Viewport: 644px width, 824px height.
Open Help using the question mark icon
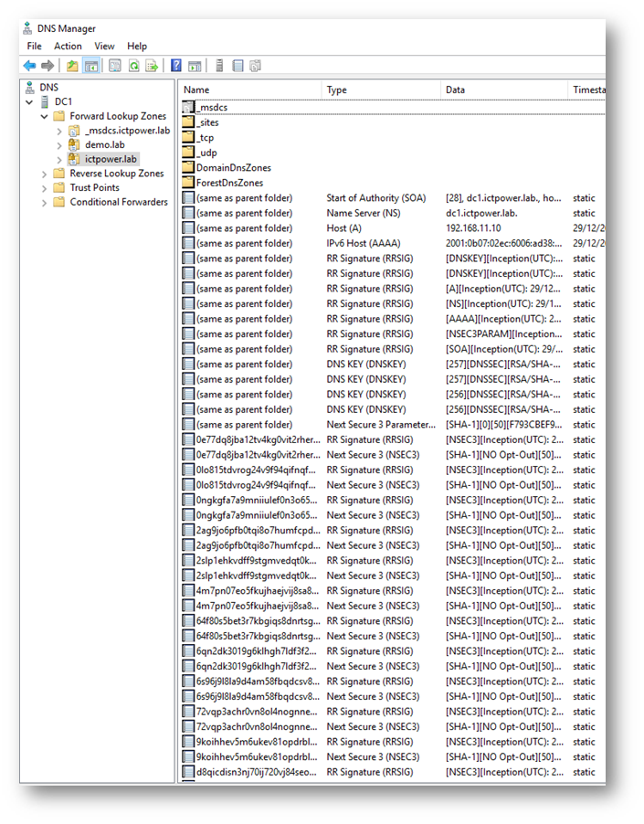tap(176, 66)
